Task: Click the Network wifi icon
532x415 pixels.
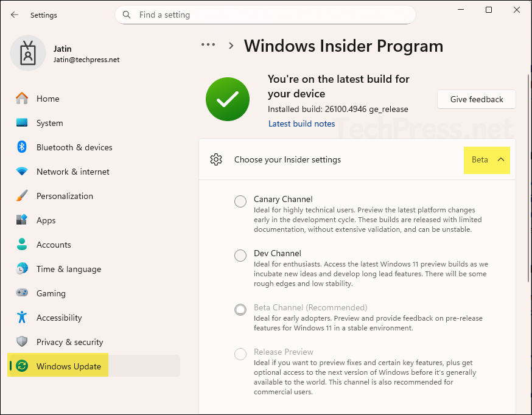Action: pos(22,171)
